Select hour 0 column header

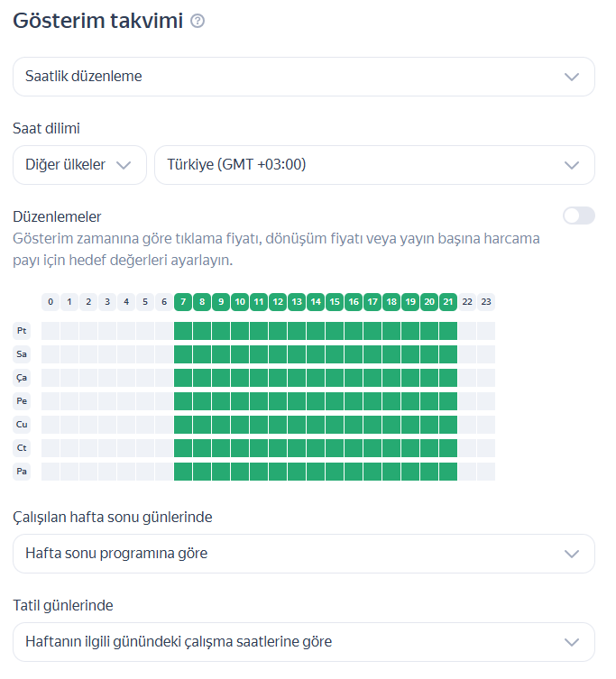pyautogui.click(x=51, y=302)
